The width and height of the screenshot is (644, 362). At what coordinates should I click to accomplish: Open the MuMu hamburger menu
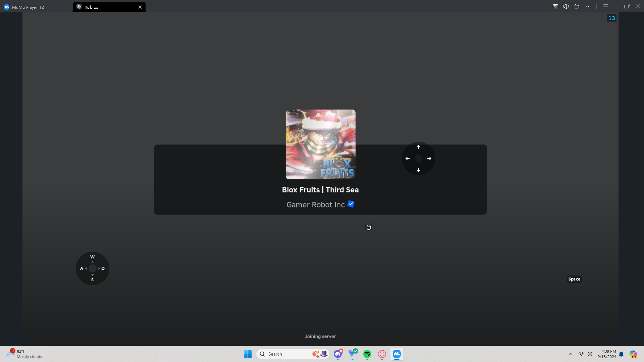point(606,6)
